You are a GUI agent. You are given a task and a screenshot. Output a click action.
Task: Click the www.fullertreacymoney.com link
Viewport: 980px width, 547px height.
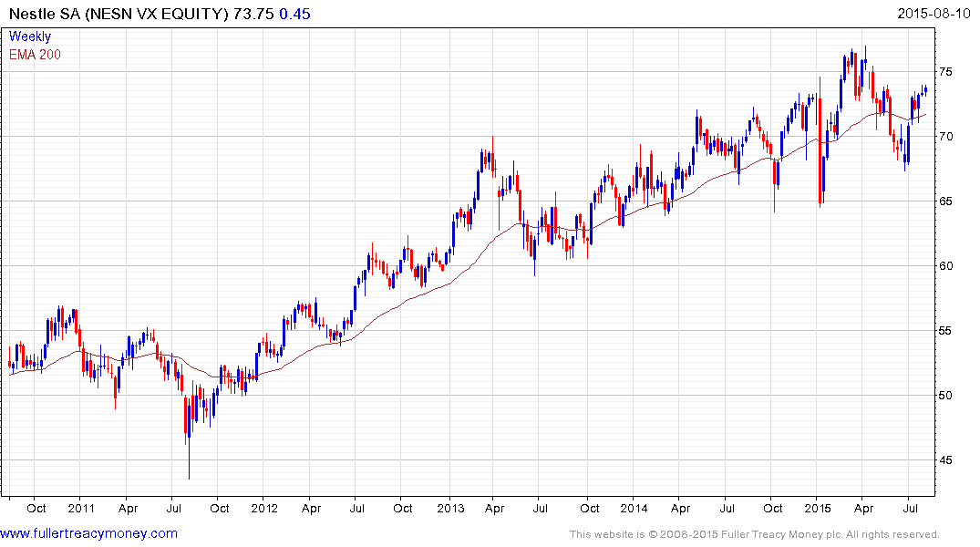(88, 533)
